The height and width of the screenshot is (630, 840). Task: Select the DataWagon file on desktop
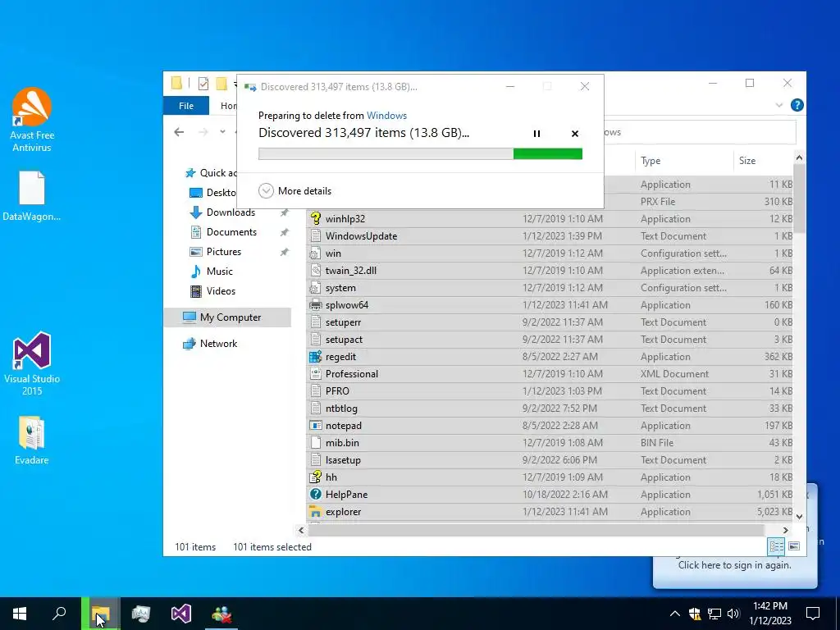point(32,196)
